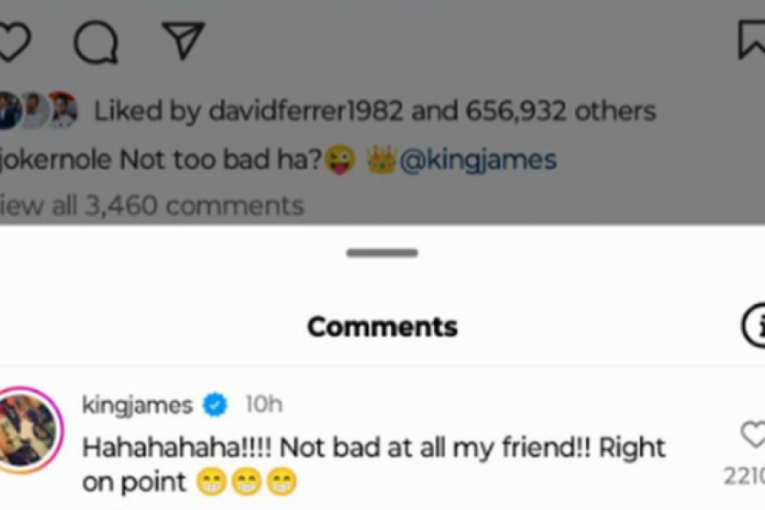View the 656,932 others who liked
Viewport: 765px width, 510px height.
561,111
